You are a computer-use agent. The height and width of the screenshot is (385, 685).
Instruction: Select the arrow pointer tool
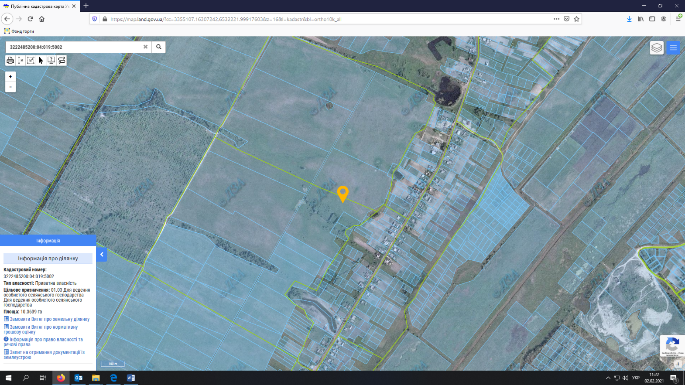coord(41,60)
